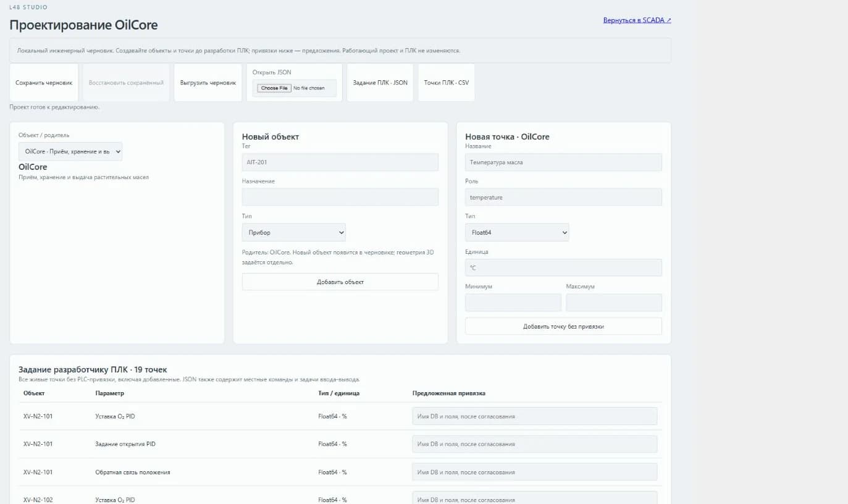Focus binding field in XV-N2-102 row
Image resolution: width=848 pixels, height=504 pixels.
535,499
